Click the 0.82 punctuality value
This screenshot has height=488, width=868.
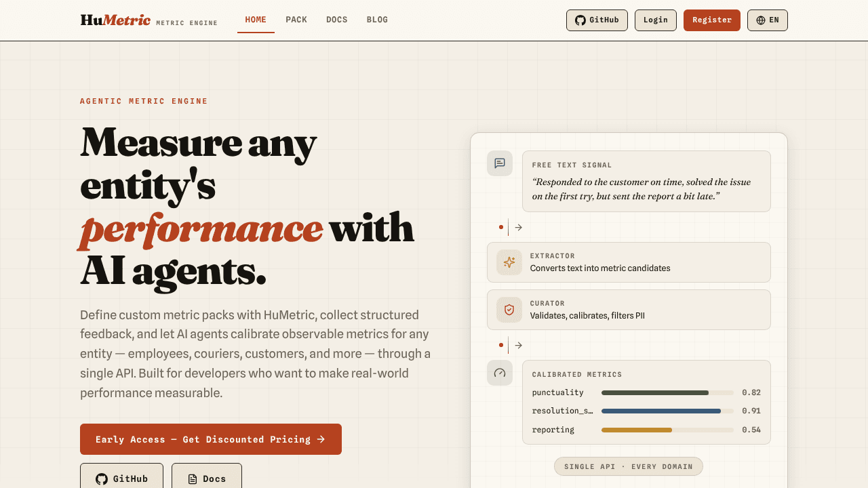pos(751,392)
